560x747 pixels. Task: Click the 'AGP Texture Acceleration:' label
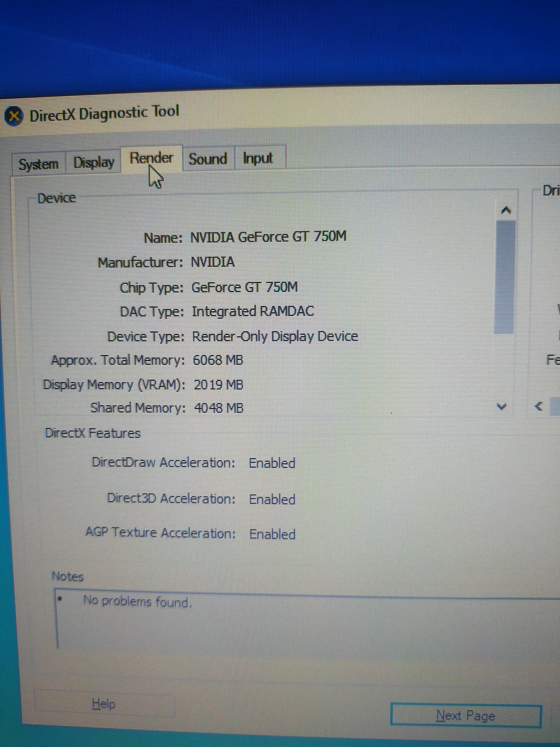[x=161, y=533]
